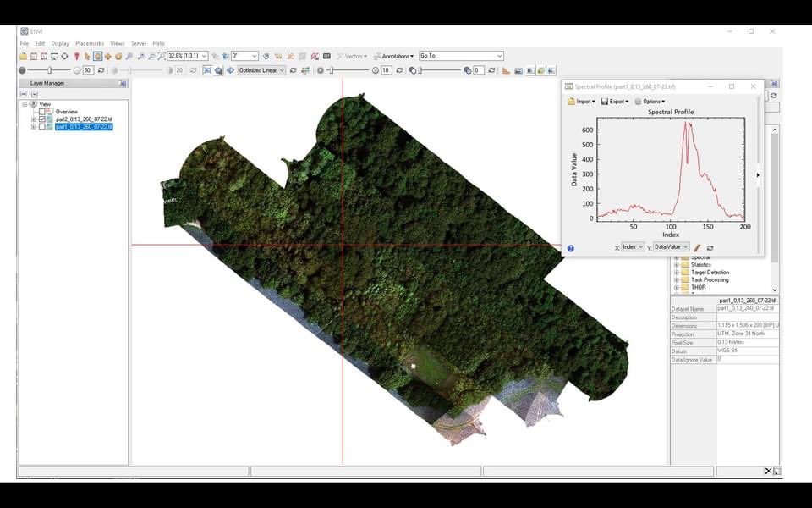
Task: Click the brightness value field showing 50
Action: [x=88, y=70]
